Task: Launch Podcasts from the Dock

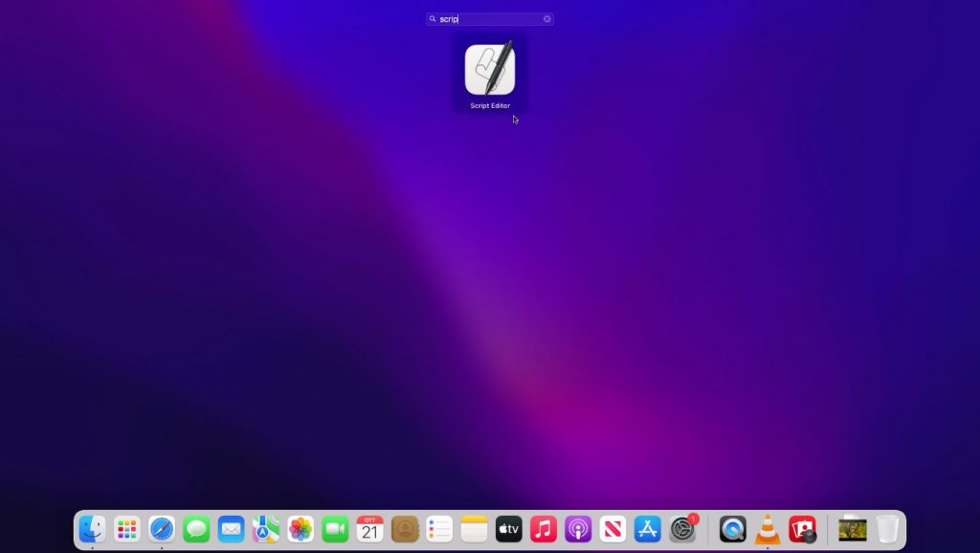Action: 578,529
